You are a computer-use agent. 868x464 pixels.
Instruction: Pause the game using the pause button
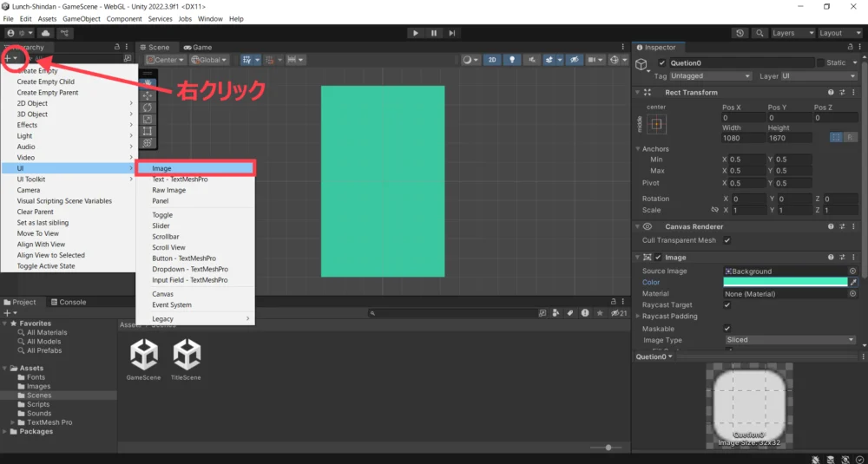pyautogui.click(x=434, y=33)
